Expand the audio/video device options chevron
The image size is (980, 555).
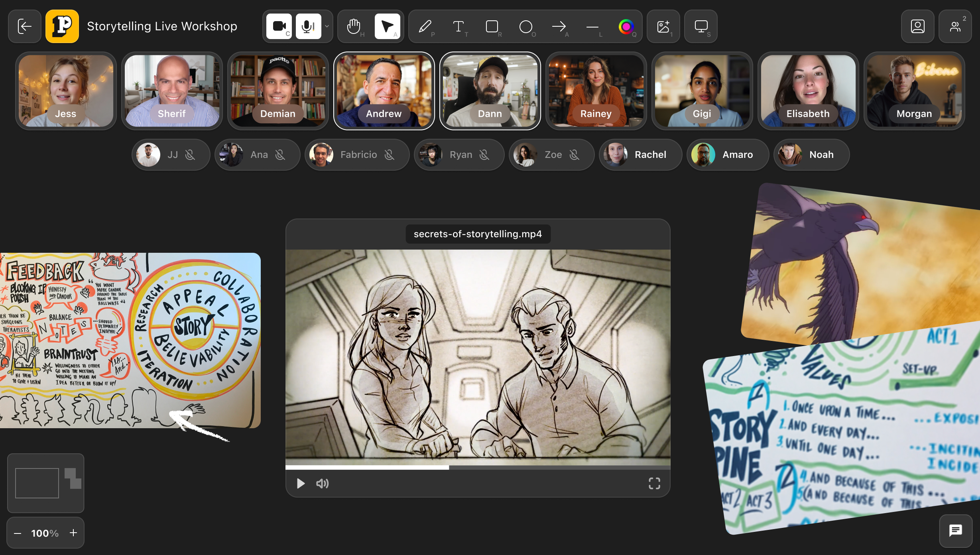click(327, 27)
